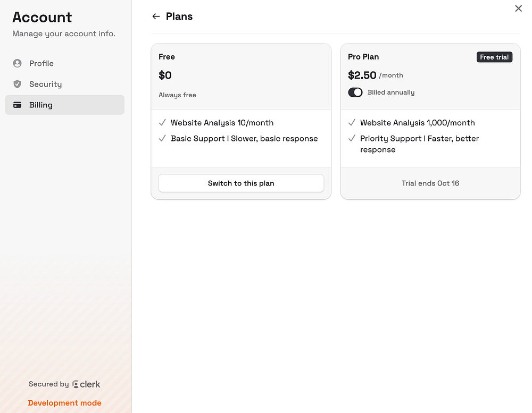
Task: Click the Development mode text
Action: [x=64, y=403]
